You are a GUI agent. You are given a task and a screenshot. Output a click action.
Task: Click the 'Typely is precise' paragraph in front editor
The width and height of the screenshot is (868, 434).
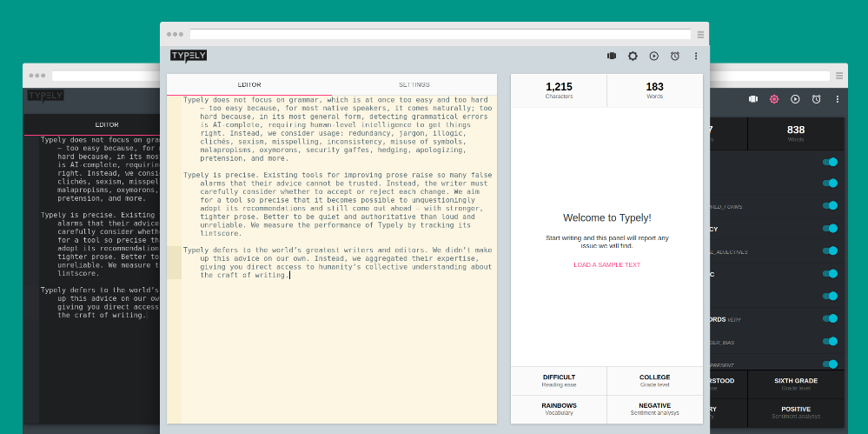[338, 204]
